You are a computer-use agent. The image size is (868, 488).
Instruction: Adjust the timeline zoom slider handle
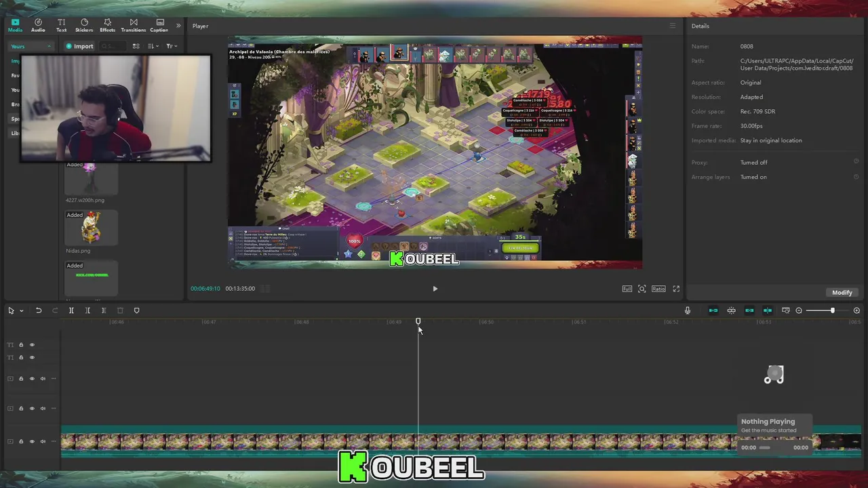832,310
